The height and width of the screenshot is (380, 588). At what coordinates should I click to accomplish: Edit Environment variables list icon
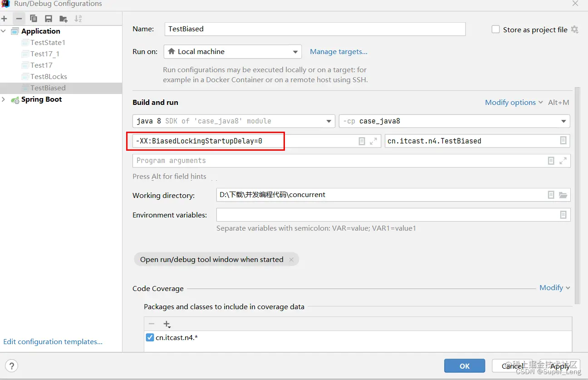pyautogui.click(x=563, y=215)
